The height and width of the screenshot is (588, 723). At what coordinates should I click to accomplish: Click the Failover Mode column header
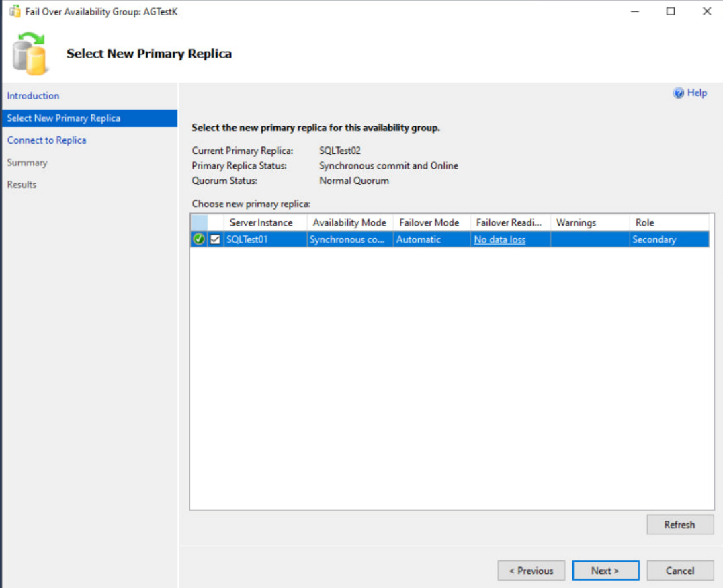[429, 222]
